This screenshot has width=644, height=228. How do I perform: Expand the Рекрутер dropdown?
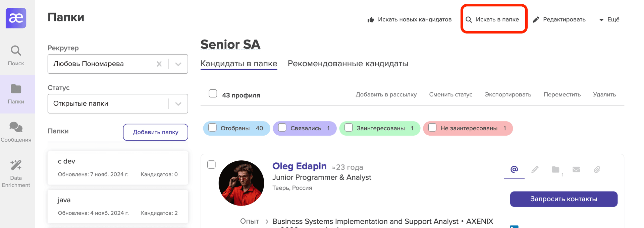178,64
